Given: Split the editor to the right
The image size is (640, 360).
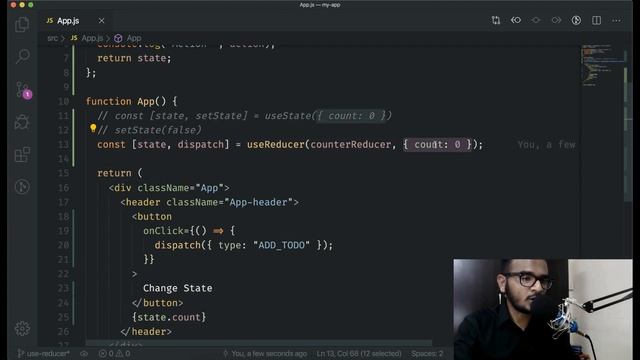Looking at the screenshot, I should pos(596,20).
